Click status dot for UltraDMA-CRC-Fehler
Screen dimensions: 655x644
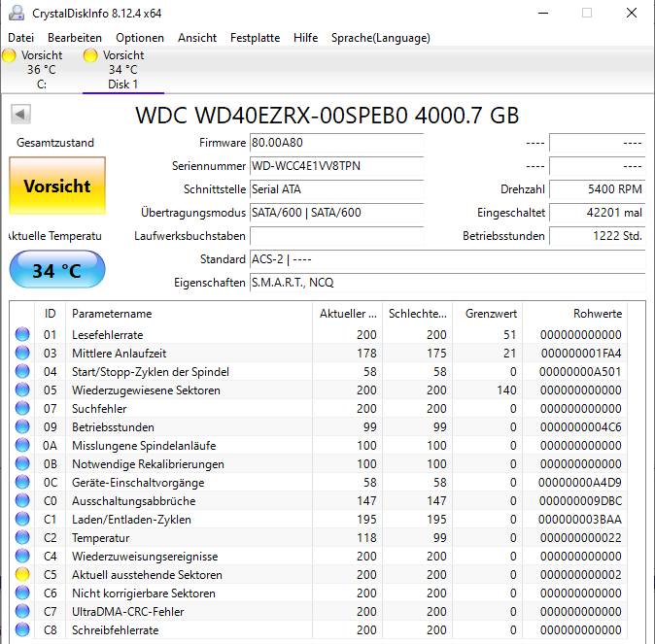22,611
